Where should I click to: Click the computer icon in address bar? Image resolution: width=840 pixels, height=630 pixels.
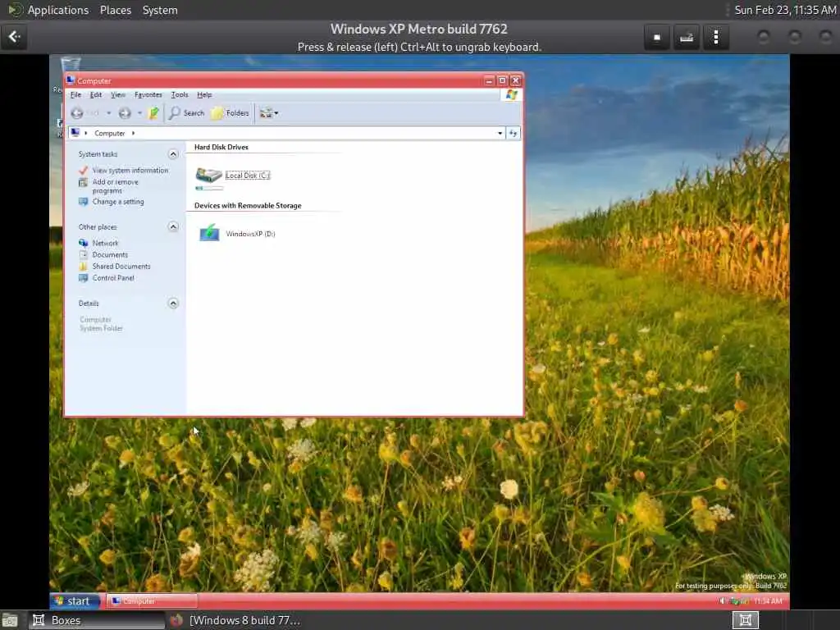click(x=75, y=133)
